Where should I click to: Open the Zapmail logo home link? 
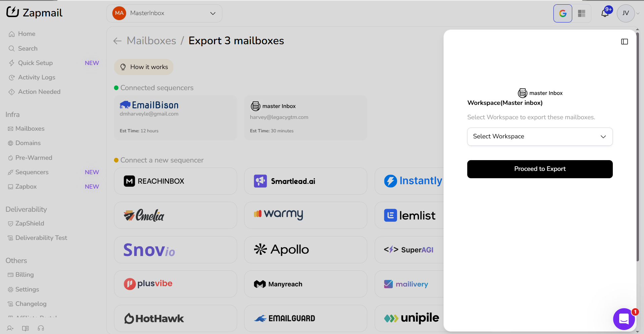point(35,13)
